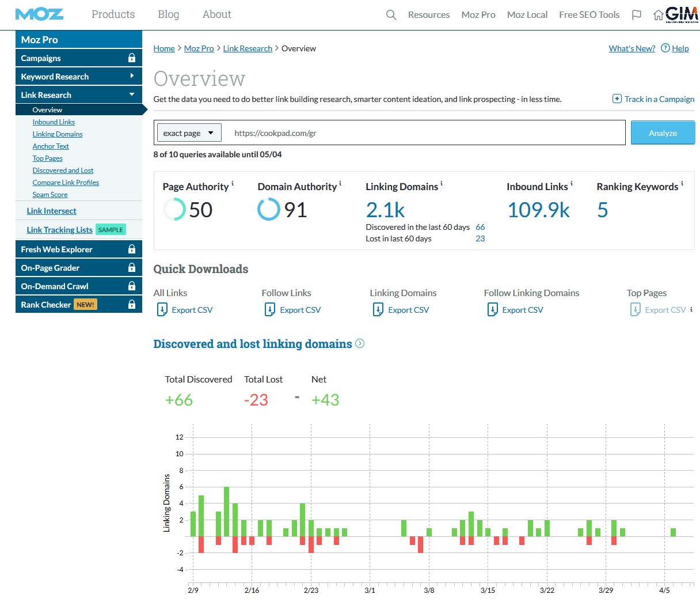
Task: Open Free SEO Tools in top navigation
Action: point(589,15)
